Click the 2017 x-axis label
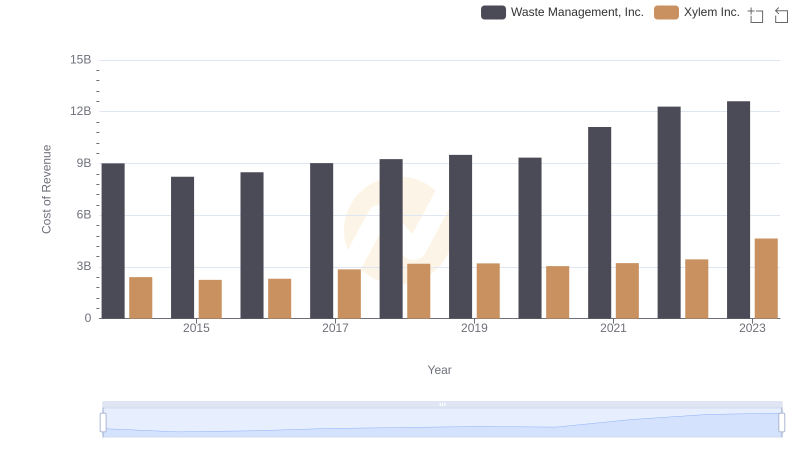This screenshot has width=800, height=461. 335,328
